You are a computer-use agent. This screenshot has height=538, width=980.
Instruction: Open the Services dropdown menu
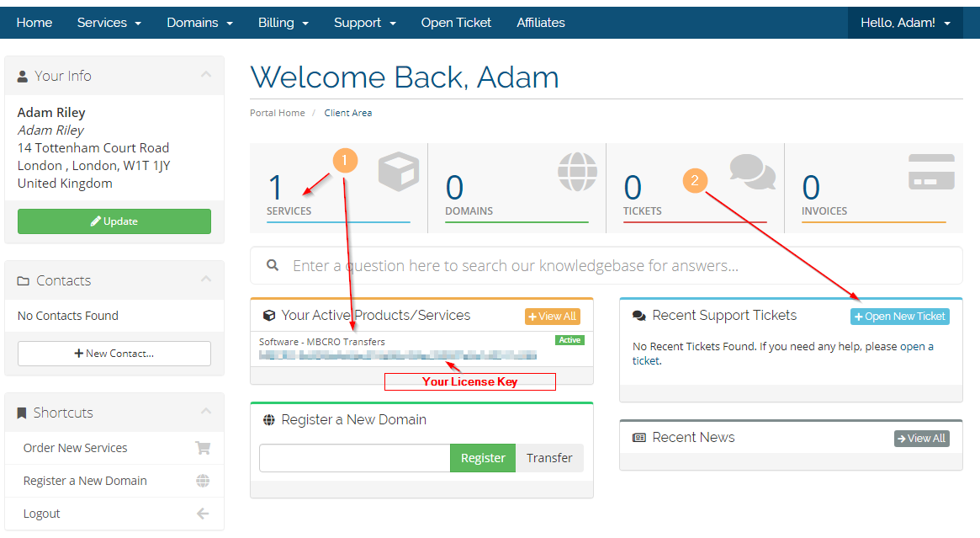[109, 23]
